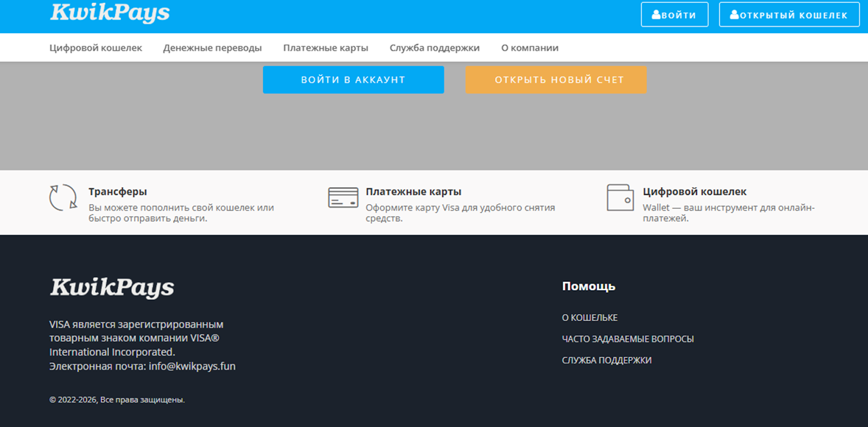Viewport: 868px width, 427px height.
Task: Click the © 2022-2026 copyright line
Action: click(x=117, y=400)
